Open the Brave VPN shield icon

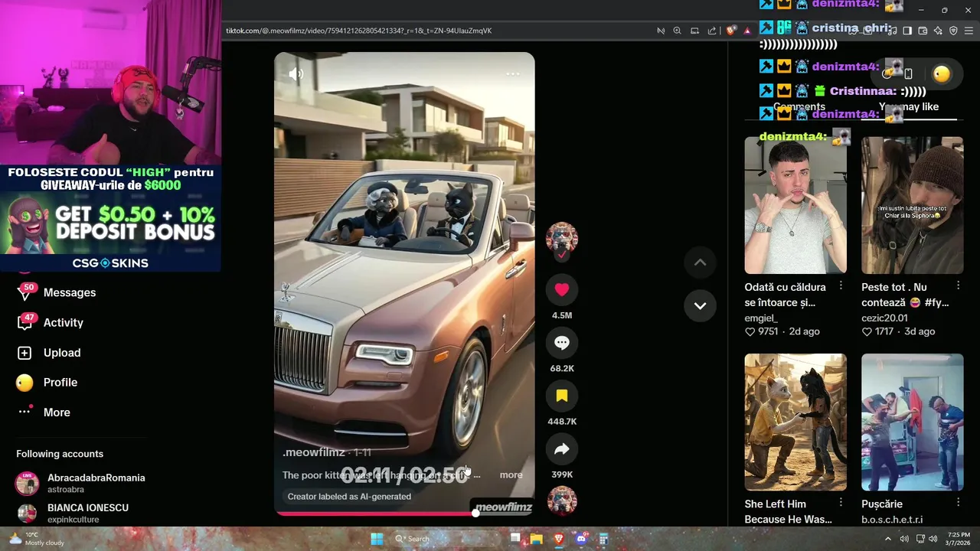[x=953, y=31]
